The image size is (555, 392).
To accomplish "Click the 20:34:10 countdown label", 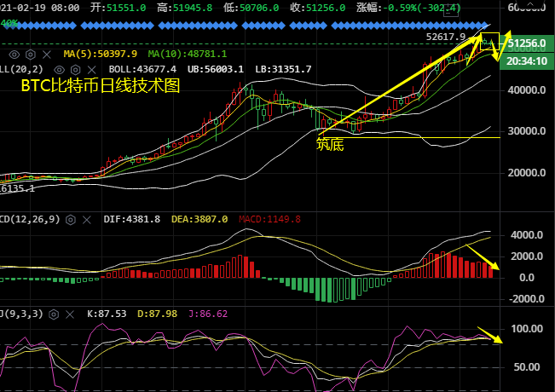I will [527, 61].
